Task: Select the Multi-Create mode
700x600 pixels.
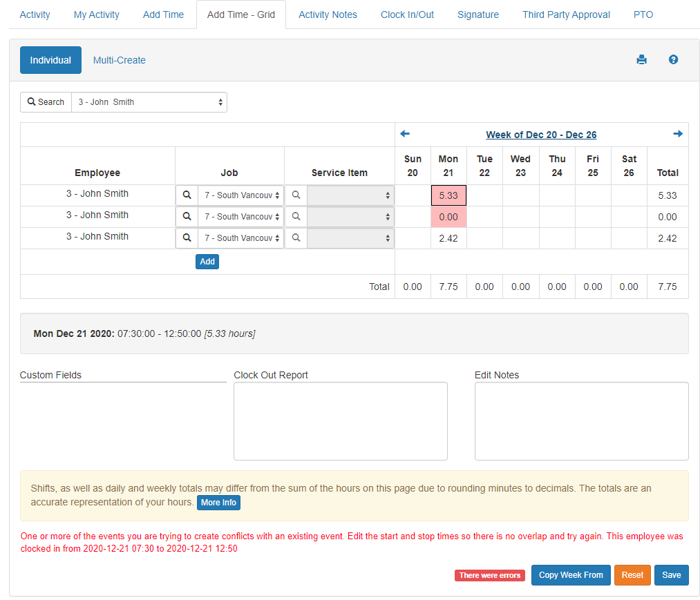Action: 119,60
